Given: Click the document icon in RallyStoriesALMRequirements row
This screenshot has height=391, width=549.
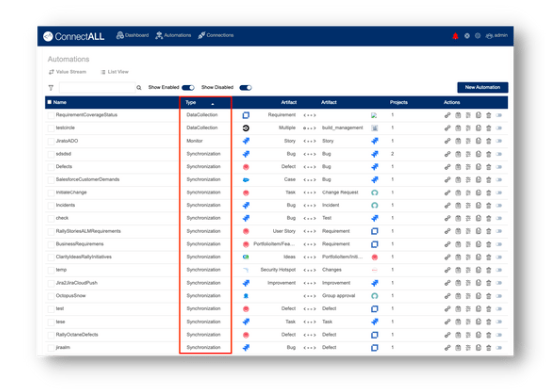Looking at the screenshot, I should pos(478,231).
